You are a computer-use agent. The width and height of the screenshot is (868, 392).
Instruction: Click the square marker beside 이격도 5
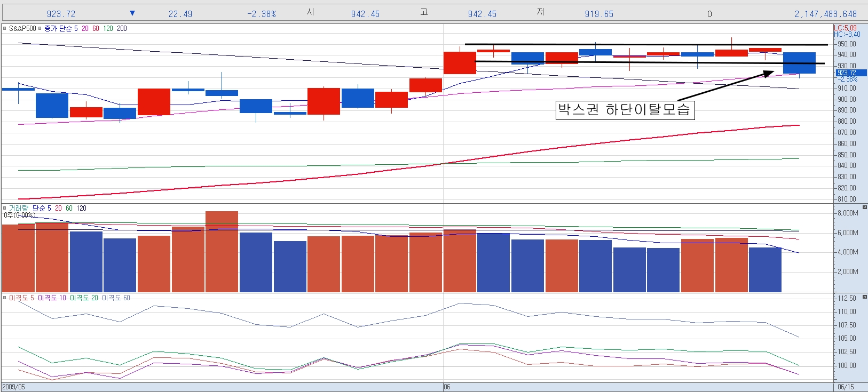(x=5, y=298)
